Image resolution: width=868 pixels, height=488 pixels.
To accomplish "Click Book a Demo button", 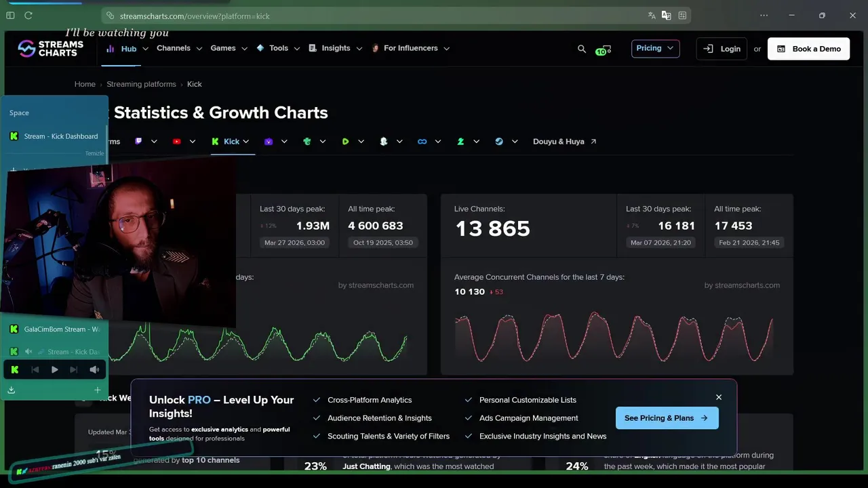I will [808, 49].
